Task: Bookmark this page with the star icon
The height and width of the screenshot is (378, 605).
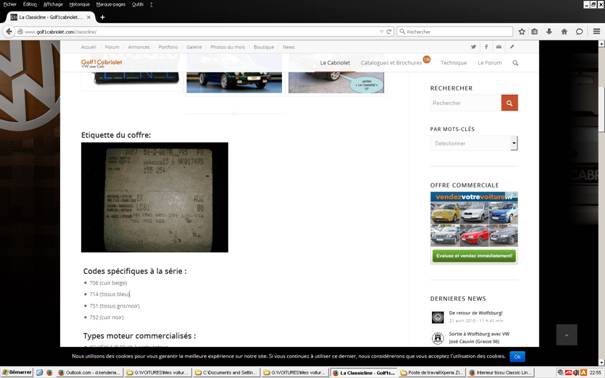Action: click(x=522, y=32)
